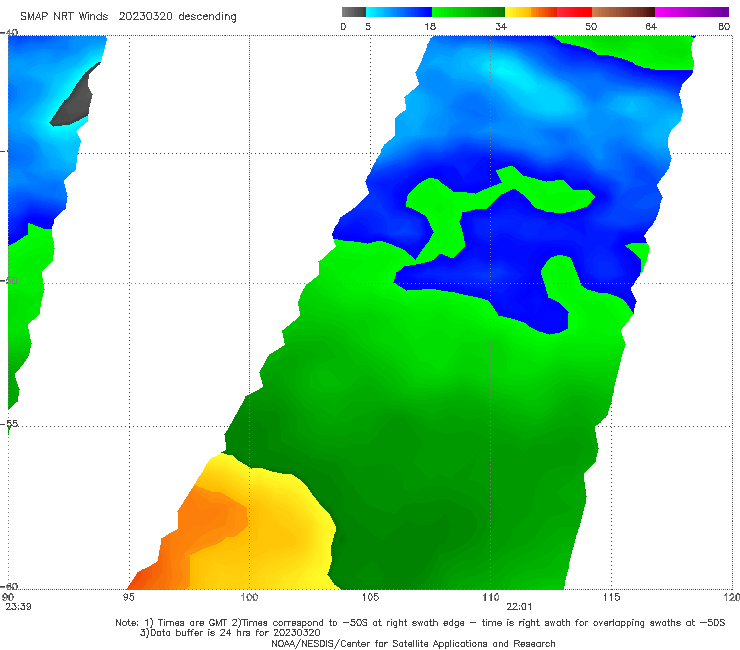Click the latitude label '-60'
Image resolution: width=740 pixels, height=650 pixels.
click(x=9, y=586)
